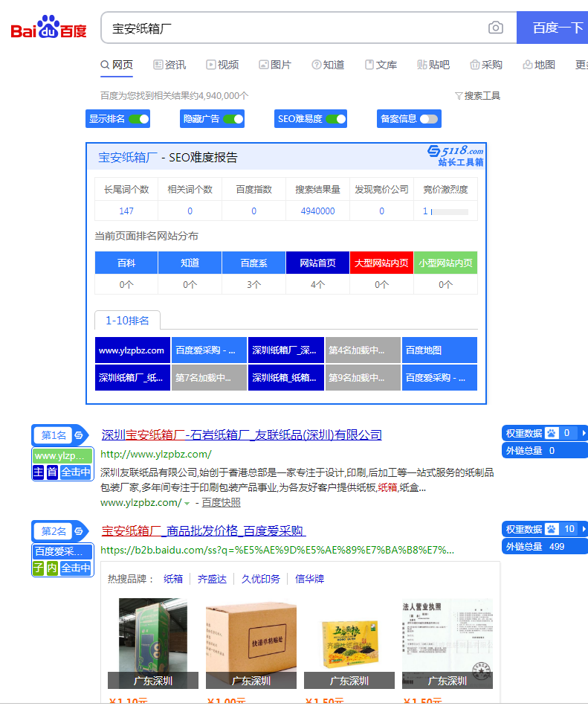The image size is (588, 712).
Task: Open result title 深圳宝安纸箱厂-石岩纸箱厂
Action: tap(242, 435)
